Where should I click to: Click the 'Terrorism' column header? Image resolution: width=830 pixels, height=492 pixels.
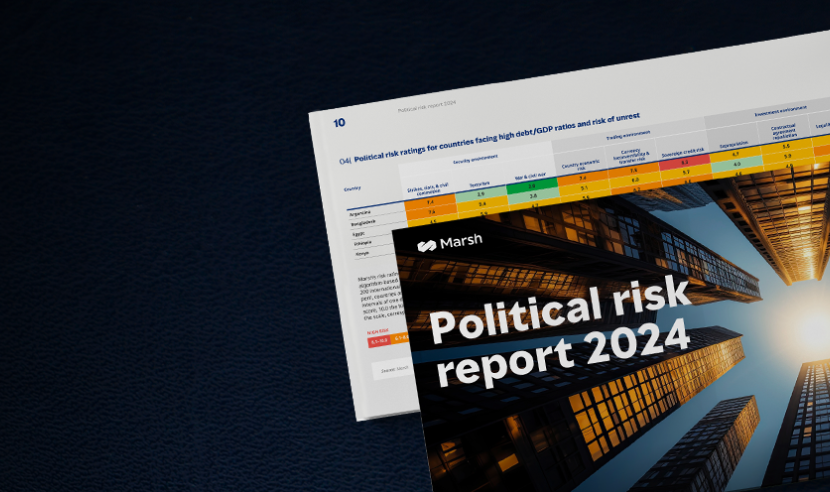(x=480, y=184)
